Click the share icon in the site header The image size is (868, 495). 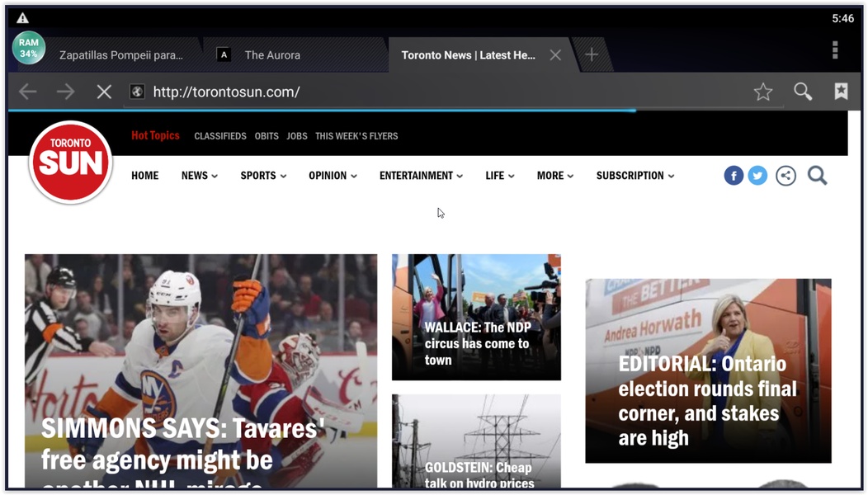785,176
